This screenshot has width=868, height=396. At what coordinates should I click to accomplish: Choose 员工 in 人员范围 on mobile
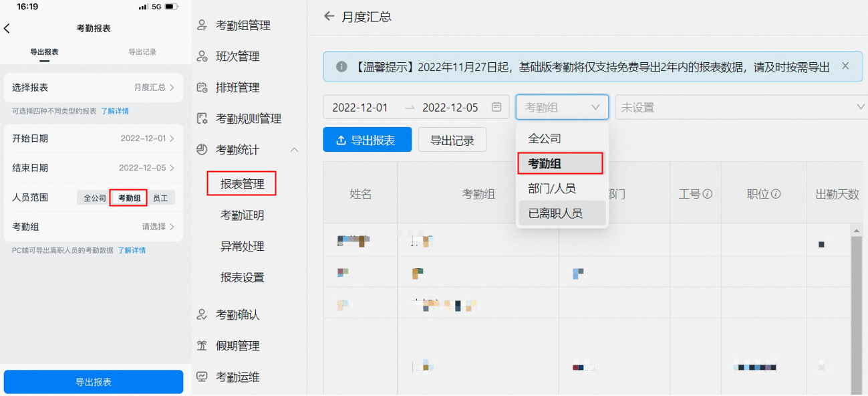coord(160,198)
